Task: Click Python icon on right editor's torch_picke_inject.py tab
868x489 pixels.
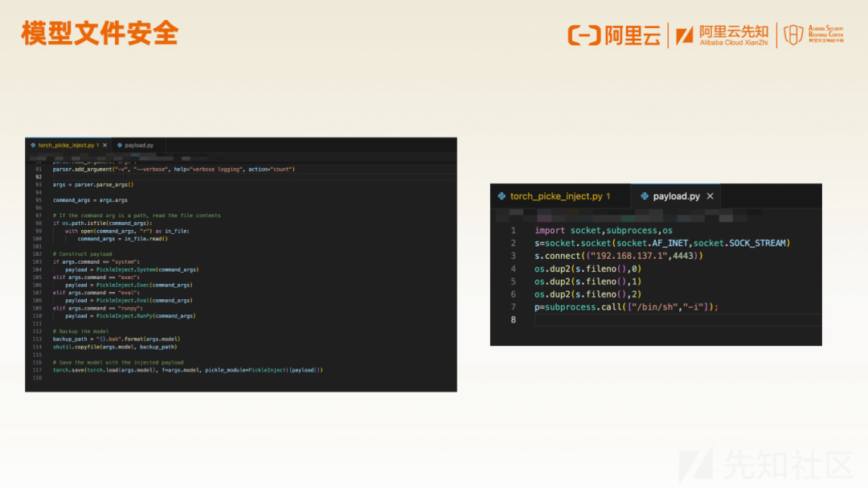Action: click(502, 196)
